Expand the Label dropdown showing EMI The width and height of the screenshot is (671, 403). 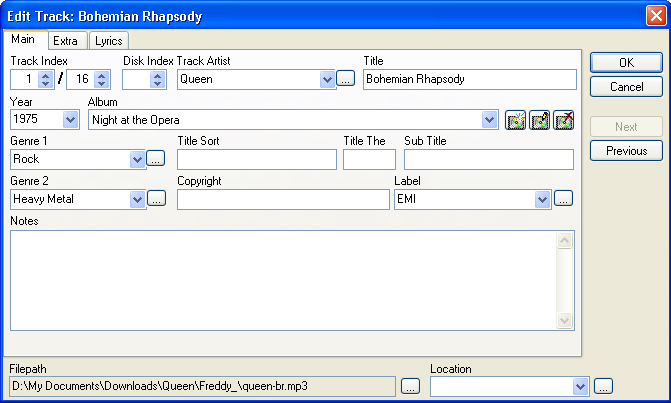click(x=543, y=199)
